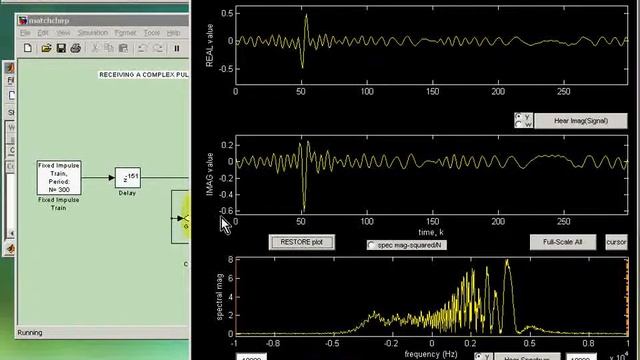Click the cursor button
This screenshot has width=640, height=360.
[x=616, y=242]
